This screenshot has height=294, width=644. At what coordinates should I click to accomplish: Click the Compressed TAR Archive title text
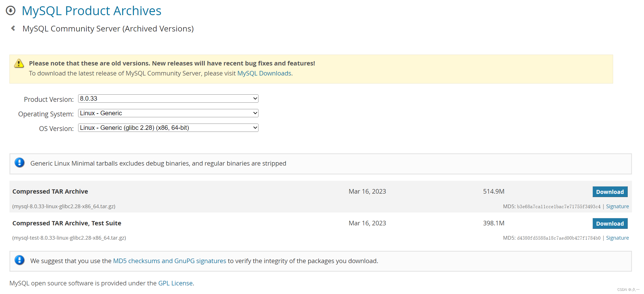click(x=50, y=192)
